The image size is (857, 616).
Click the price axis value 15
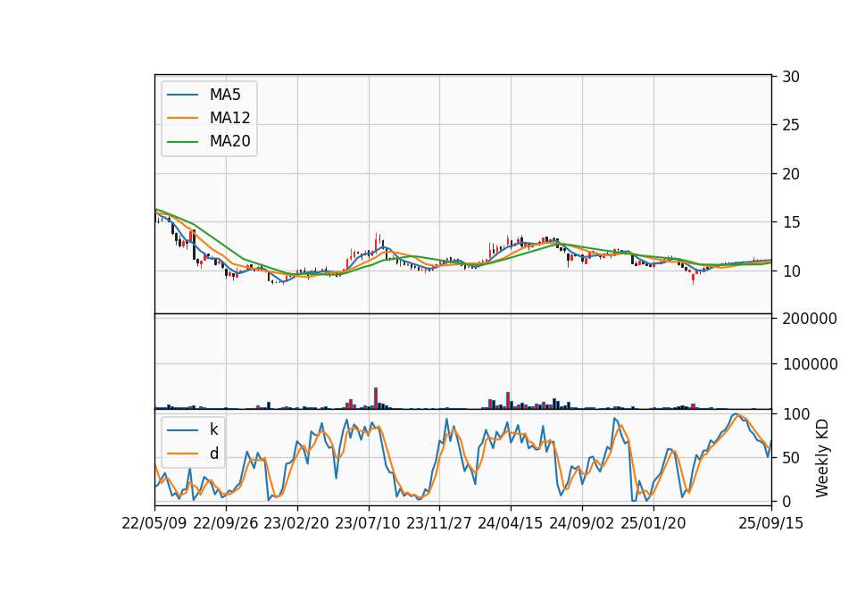(x=791, y=222)
